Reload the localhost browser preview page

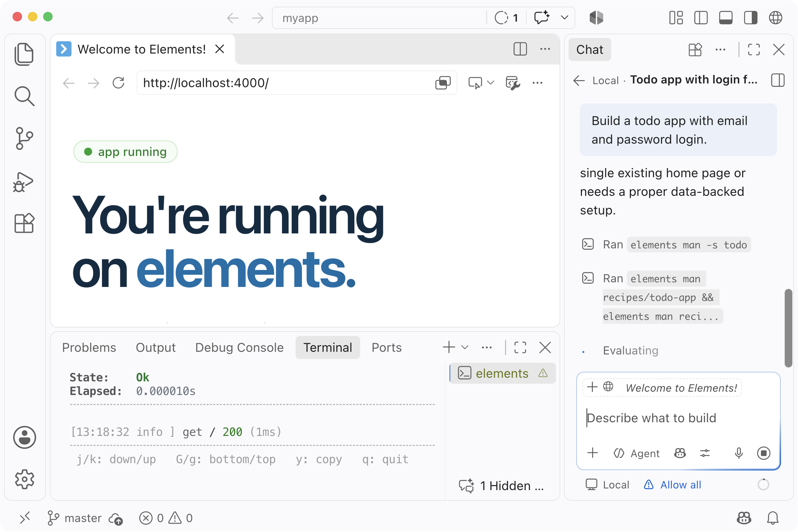click(118, 83)
